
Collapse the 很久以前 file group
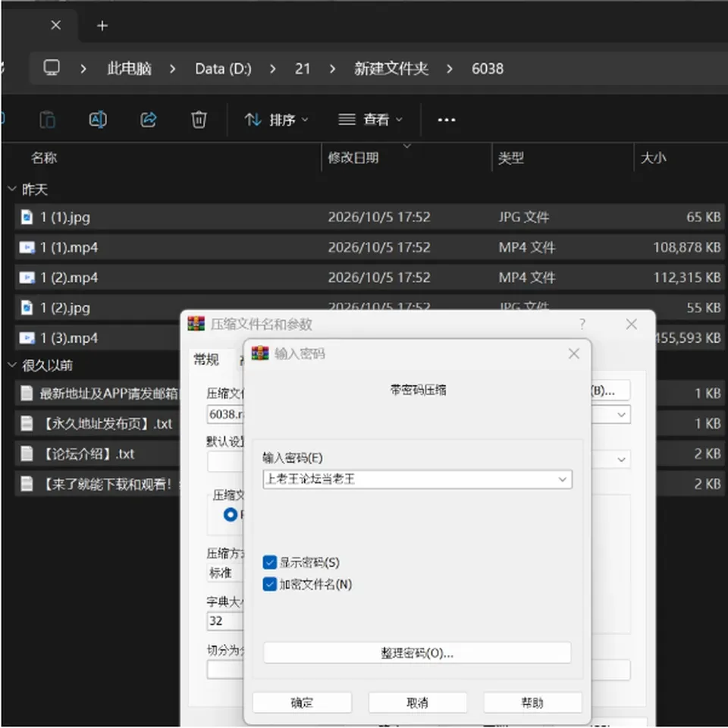(13, 365)
